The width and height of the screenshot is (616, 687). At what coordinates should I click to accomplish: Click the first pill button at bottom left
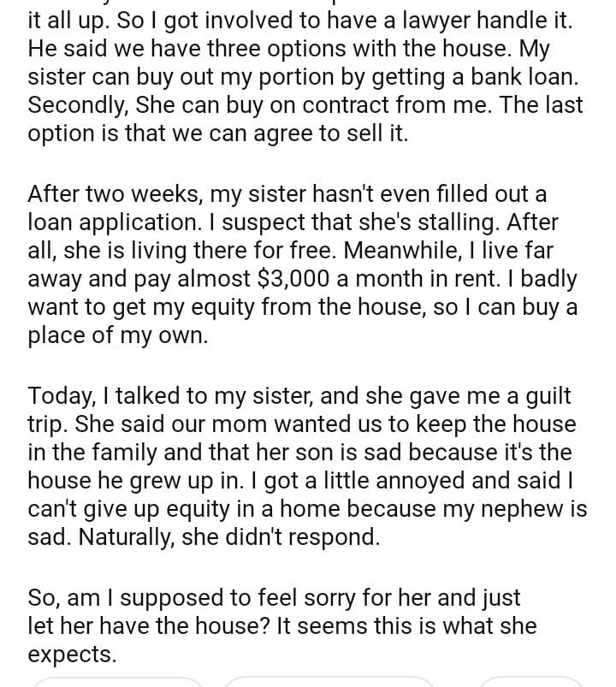tap(118, 682)
